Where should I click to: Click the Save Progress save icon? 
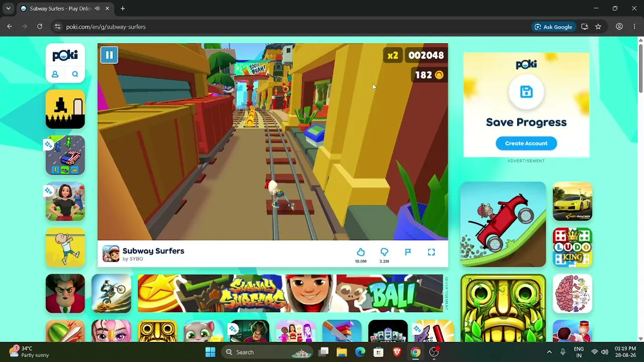(x=526, y=92)
